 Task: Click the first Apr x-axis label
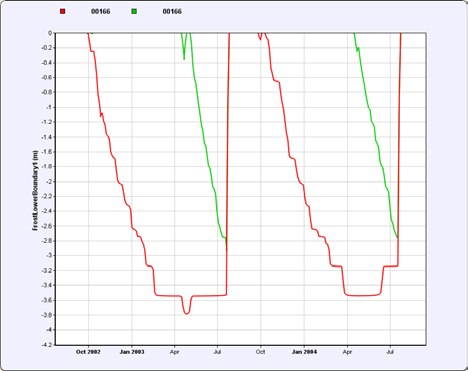click(x=175, y=352)
